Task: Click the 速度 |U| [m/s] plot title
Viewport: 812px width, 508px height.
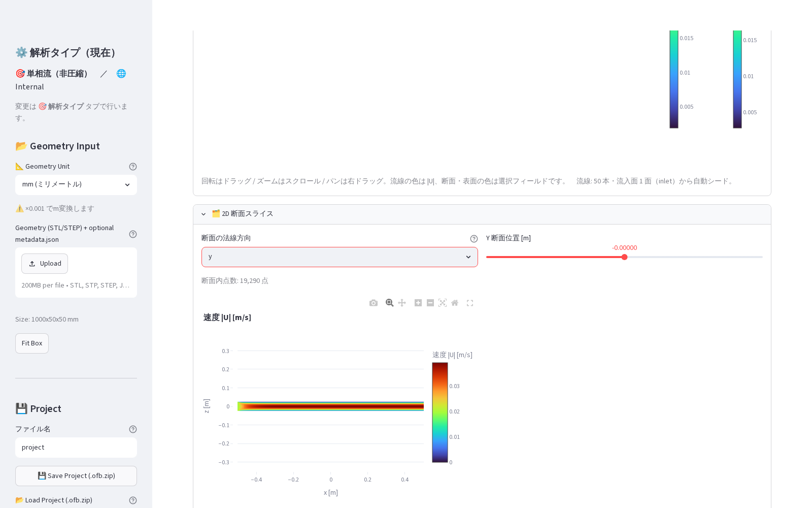Action: [227, 317]
